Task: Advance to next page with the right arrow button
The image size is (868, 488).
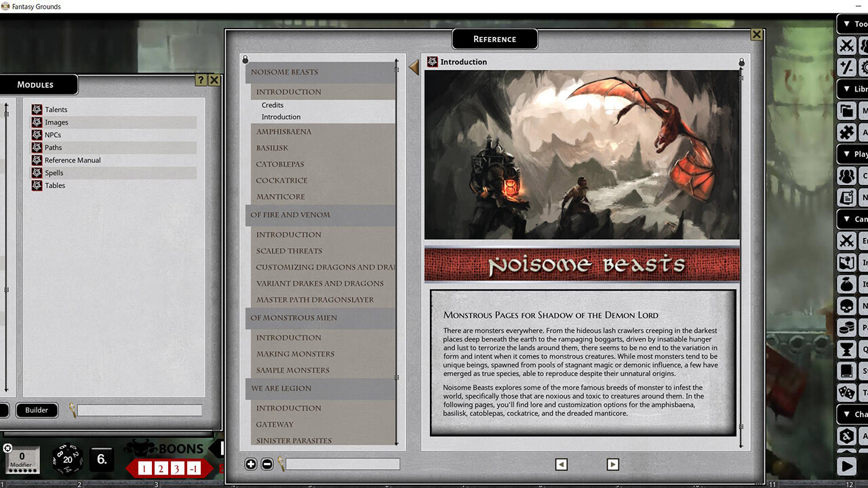Action: [x=612, y=464]
